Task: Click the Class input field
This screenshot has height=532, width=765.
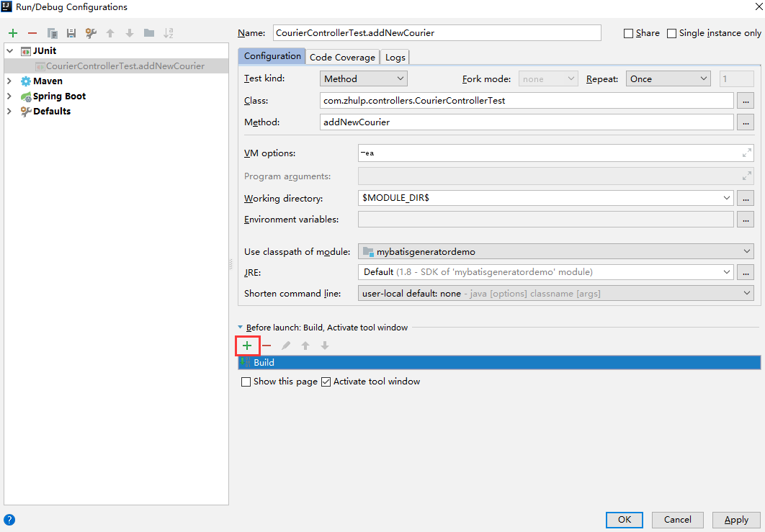Action: pos(527,101)
